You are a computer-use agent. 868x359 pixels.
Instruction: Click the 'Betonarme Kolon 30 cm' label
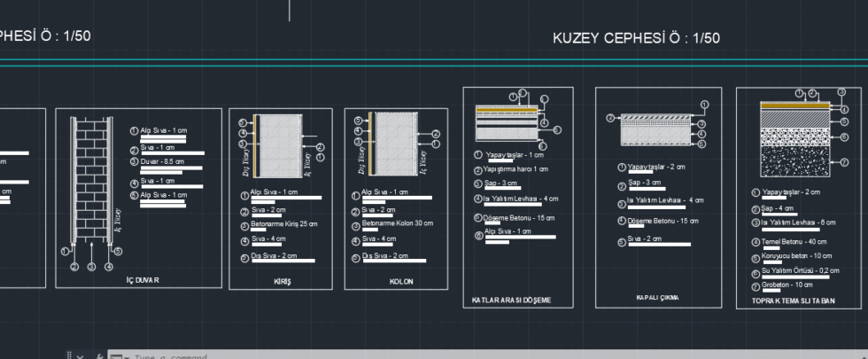pos(399,224)
